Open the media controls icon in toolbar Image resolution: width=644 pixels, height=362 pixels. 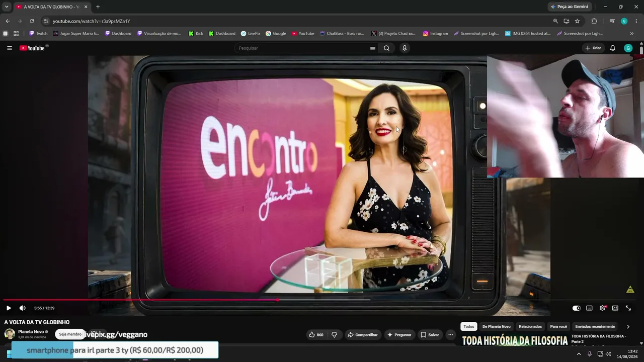tap(612, 21)
